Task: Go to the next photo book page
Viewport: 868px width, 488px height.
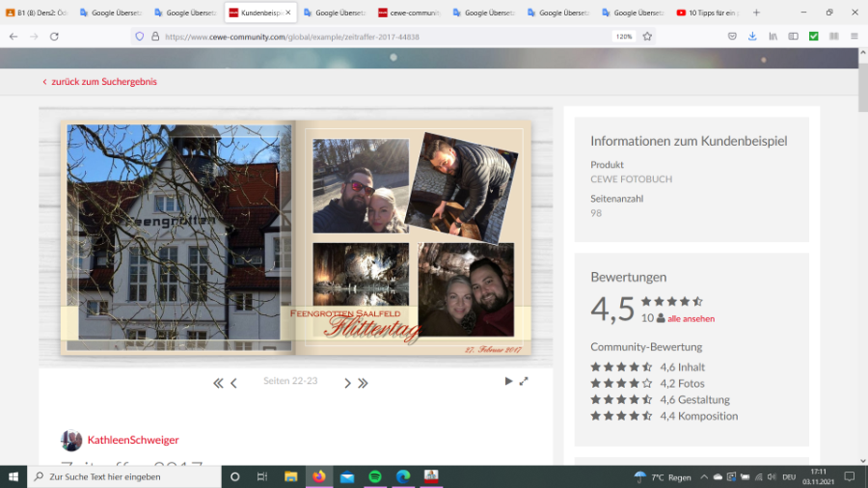Action: coord(347,383)
